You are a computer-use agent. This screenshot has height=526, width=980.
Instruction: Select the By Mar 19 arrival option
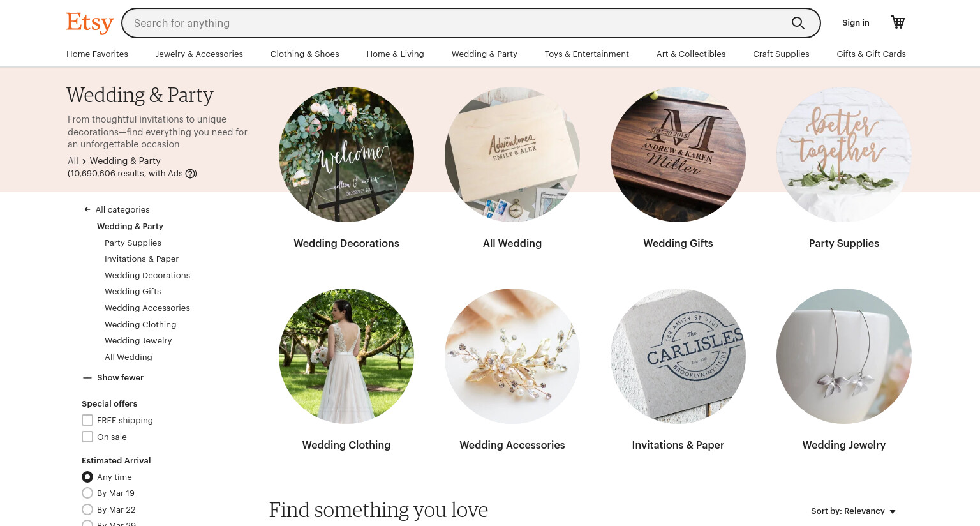tap(87, 493)
